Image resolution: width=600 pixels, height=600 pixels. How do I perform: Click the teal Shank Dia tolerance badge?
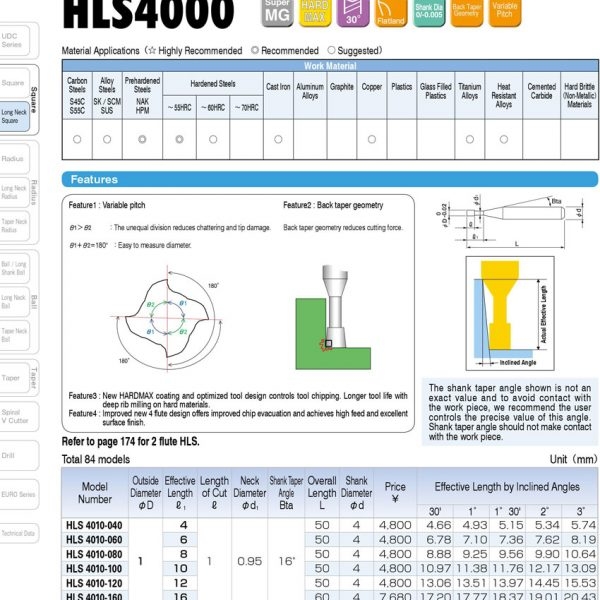coord(429,13)
